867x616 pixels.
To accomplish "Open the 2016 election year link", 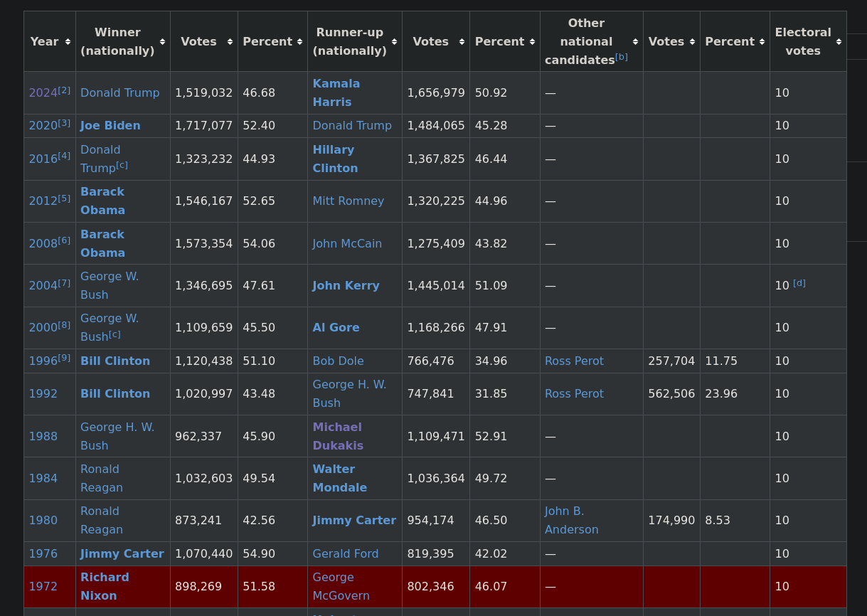I will (43, 159).
